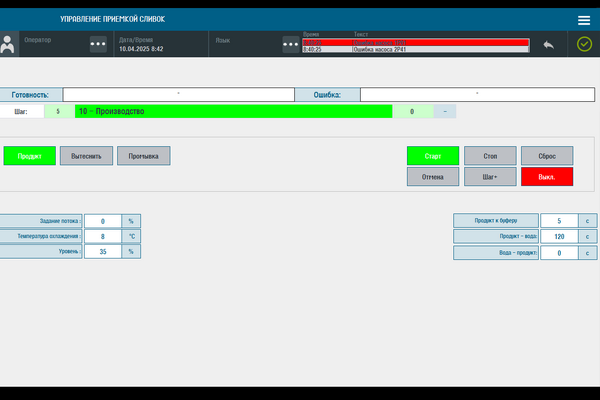Click the Температура охлаждения value field
The height and width of the screenshot is (400, 600).
click(102, 237)
